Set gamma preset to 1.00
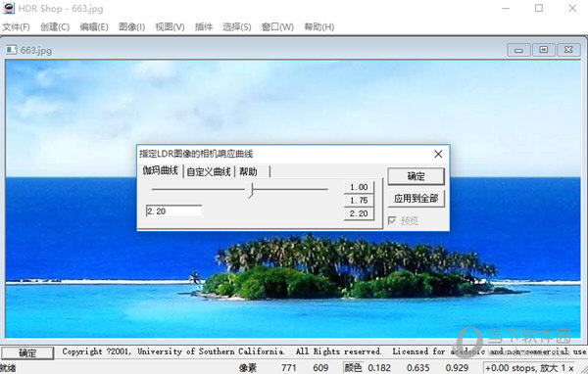588x374 pixels. tap(359, 187)
